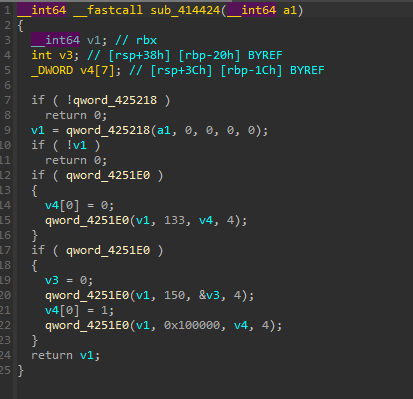Viewport: 413px width, 399px height.
Task: Click the v4[0] = 1 assignment
Action: pyautogui.click(x=79, y=310)
